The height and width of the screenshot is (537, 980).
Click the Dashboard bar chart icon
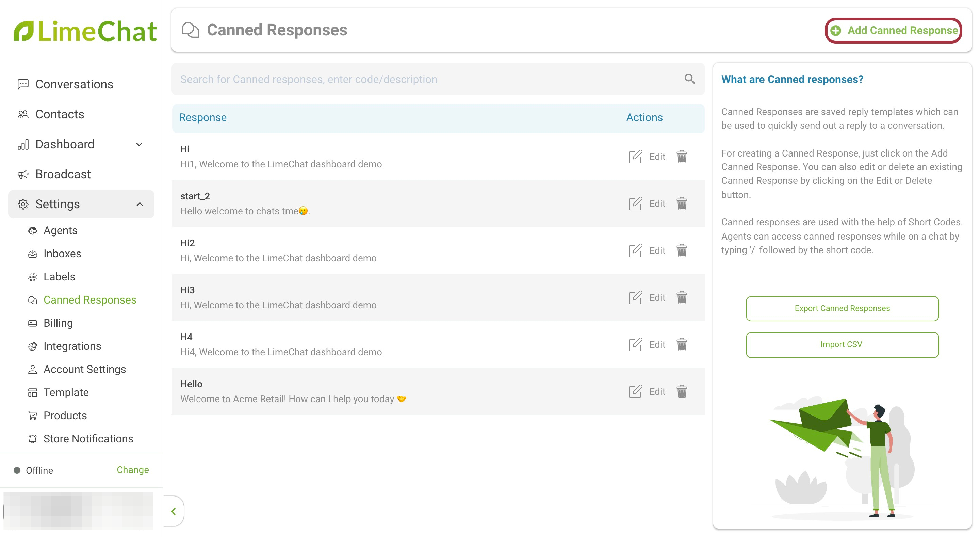pos(23,144)
